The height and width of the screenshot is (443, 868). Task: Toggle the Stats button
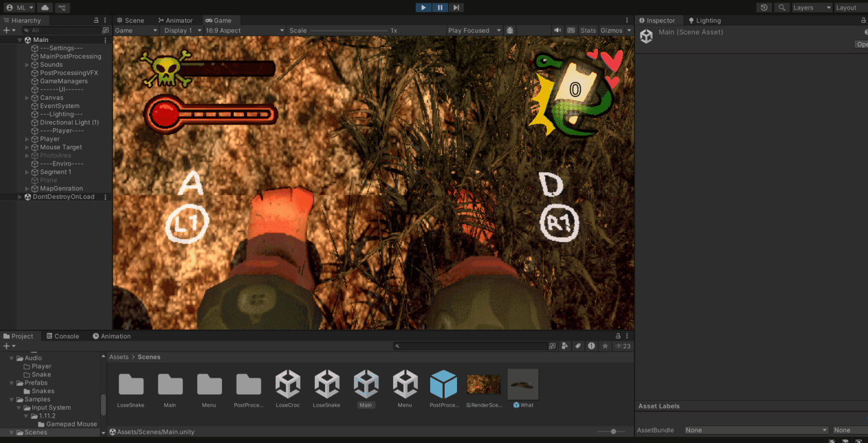coord(588,30)
